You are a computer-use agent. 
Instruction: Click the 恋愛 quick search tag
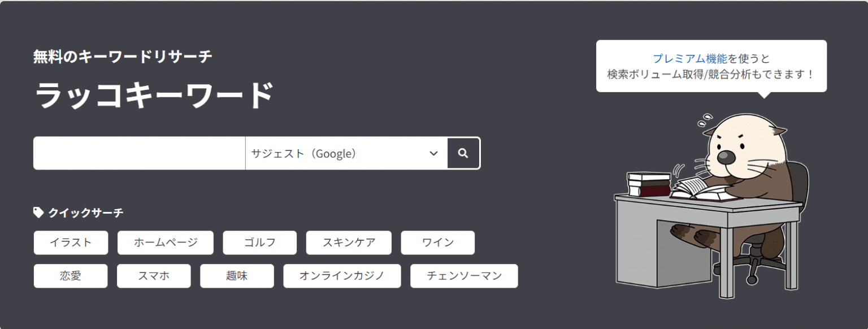point(71,276)
